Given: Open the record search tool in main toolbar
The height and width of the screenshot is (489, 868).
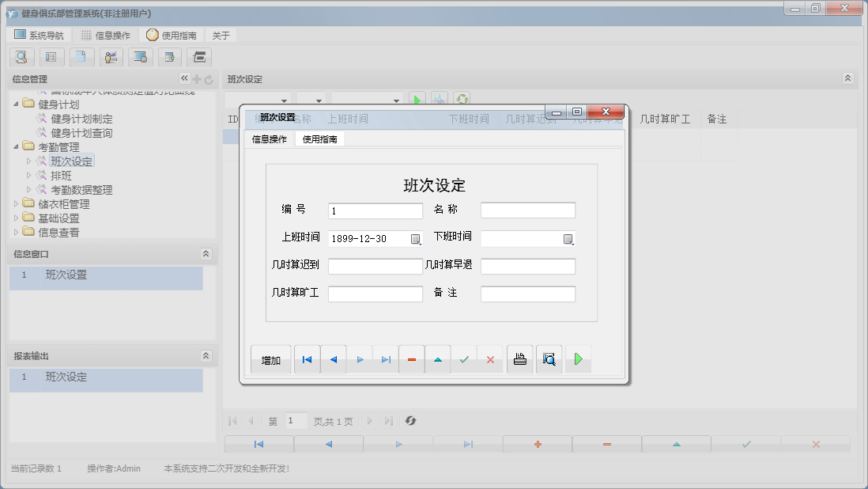Looking at the screenshot, I should 21,57.
